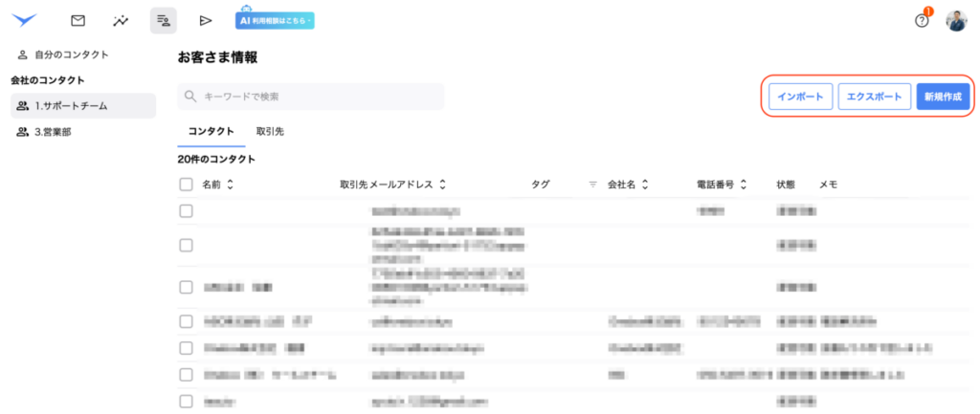
Task: Open the mail inbox icon
Action: tap(78, 20)
